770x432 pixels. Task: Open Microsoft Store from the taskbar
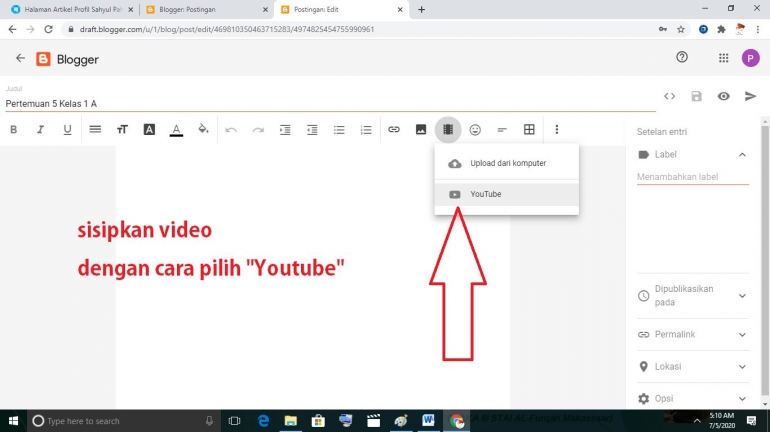pyautogui.click(x=318, y=421)
